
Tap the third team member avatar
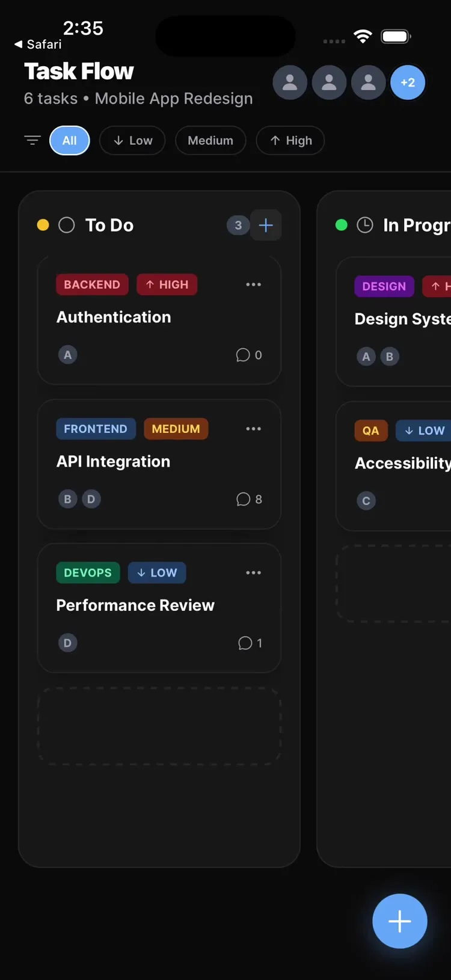368,82
